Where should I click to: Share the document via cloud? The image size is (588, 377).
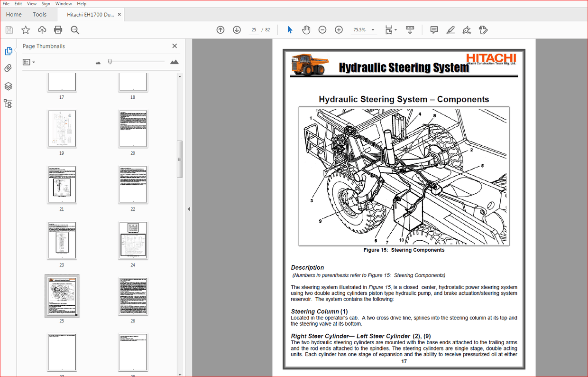(x=42, y=29)
